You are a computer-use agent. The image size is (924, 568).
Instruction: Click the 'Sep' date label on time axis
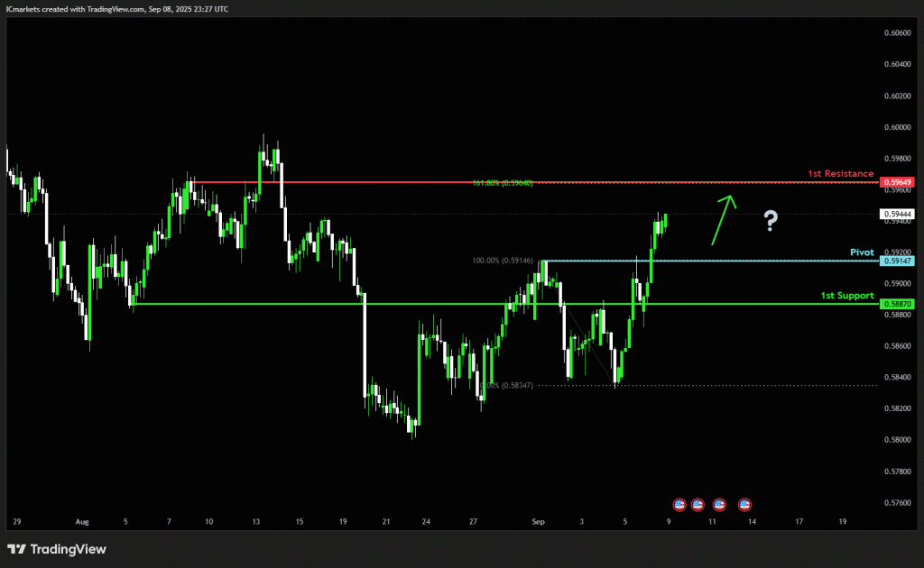[538, 521]
